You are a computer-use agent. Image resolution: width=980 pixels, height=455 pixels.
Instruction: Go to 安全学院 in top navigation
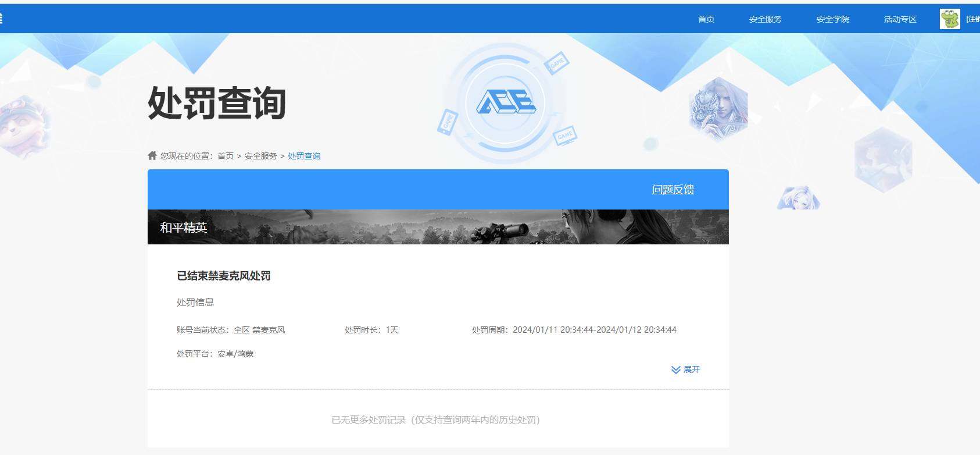[x=832, y=19]
